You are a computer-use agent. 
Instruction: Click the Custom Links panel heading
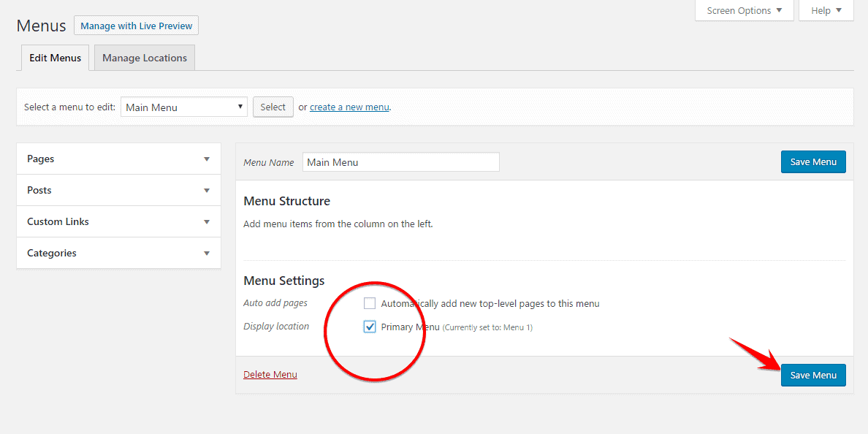(58, 222)
